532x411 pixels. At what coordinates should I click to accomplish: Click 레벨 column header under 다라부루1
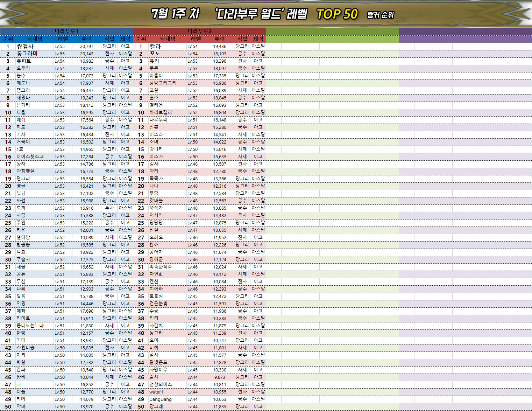(x=63, y=39)
